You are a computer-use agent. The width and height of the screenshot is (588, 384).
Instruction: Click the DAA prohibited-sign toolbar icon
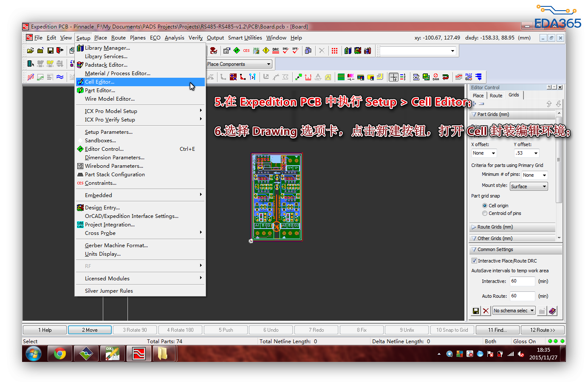click(x=436, y=77)
